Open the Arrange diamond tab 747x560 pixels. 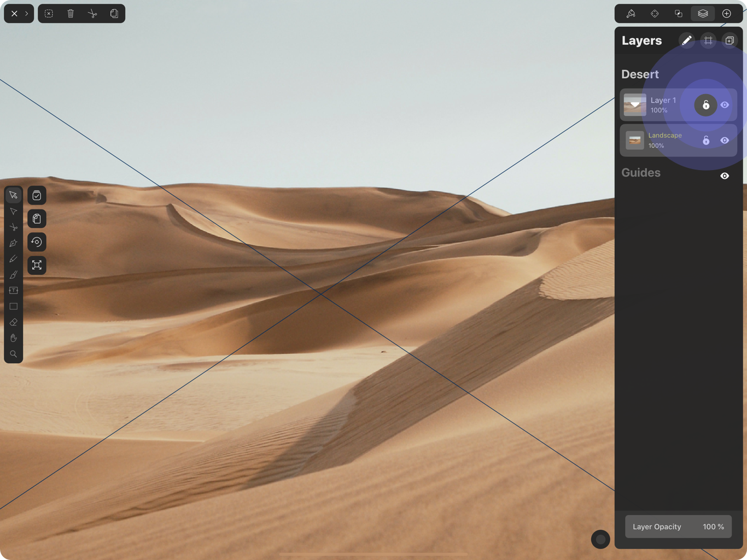click(655, 14)
